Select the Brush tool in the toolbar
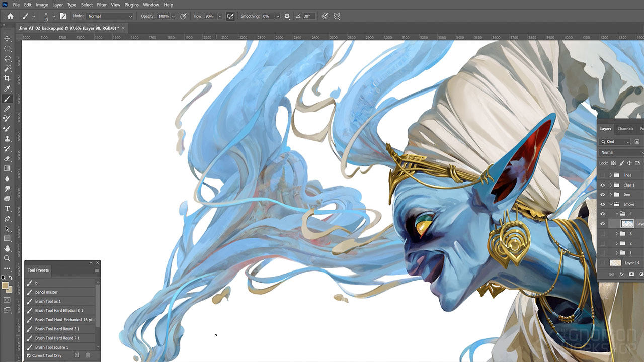Image resolution: width=644 pixels, height=362 pixels. point(7,99)
